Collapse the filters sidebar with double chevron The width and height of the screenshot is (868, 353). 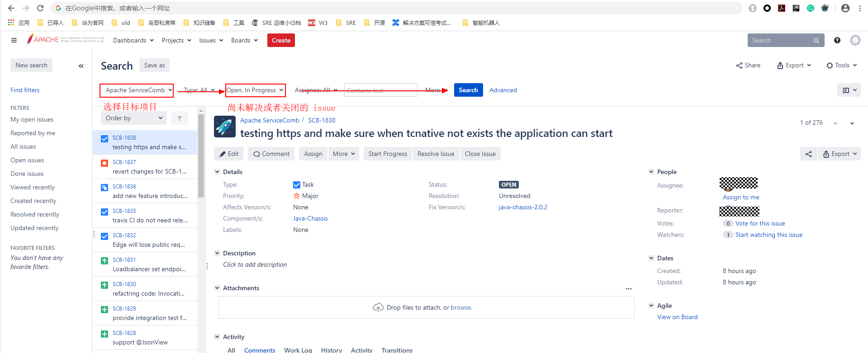(x=81, y=66)
